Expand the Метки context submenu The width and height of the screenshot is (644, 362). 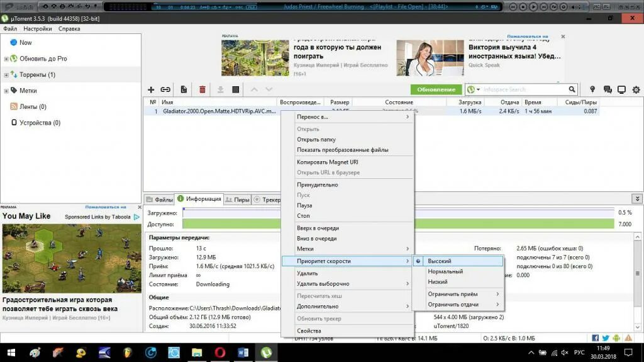(347, 249)
